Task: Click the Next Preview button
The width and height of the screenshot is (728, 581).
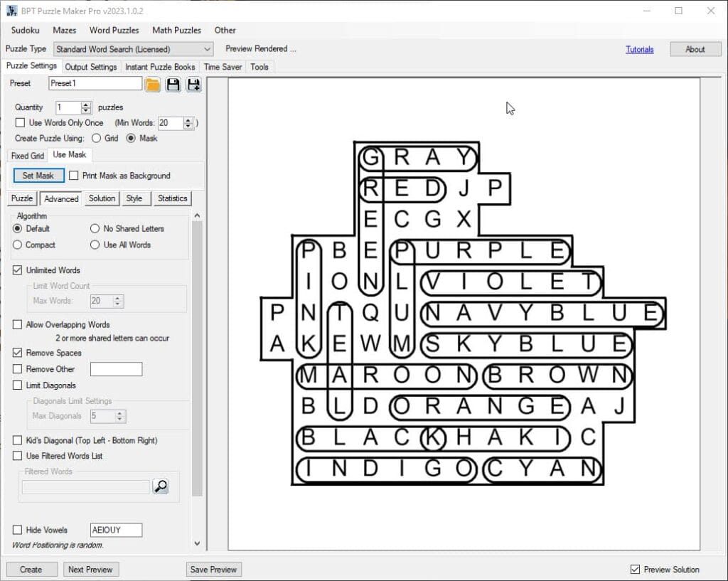Action: pos(90,570)
